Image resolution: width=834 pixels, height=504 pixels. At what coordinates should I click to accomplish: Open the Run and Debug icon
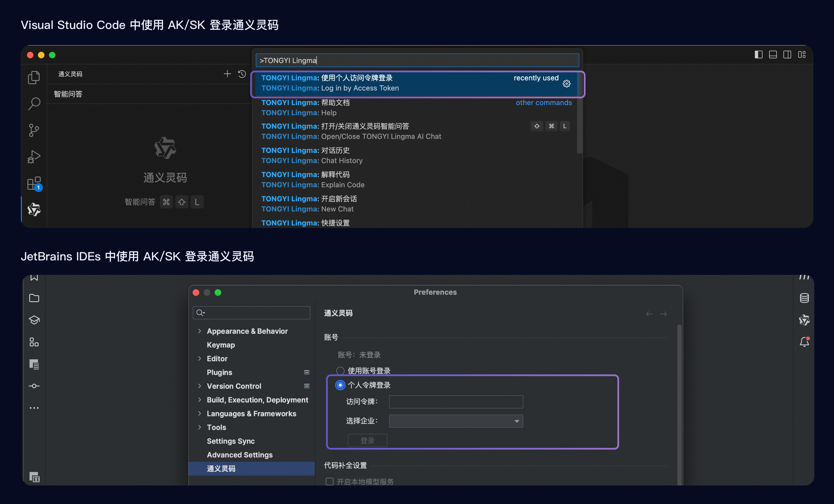[x=34, y=157]
